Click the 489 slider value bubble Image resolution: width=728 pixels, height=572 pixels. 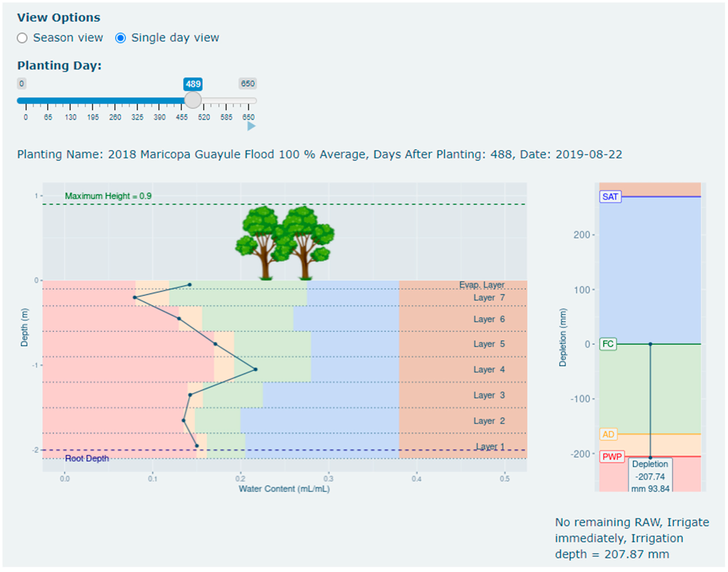click(x=193, y=84)
